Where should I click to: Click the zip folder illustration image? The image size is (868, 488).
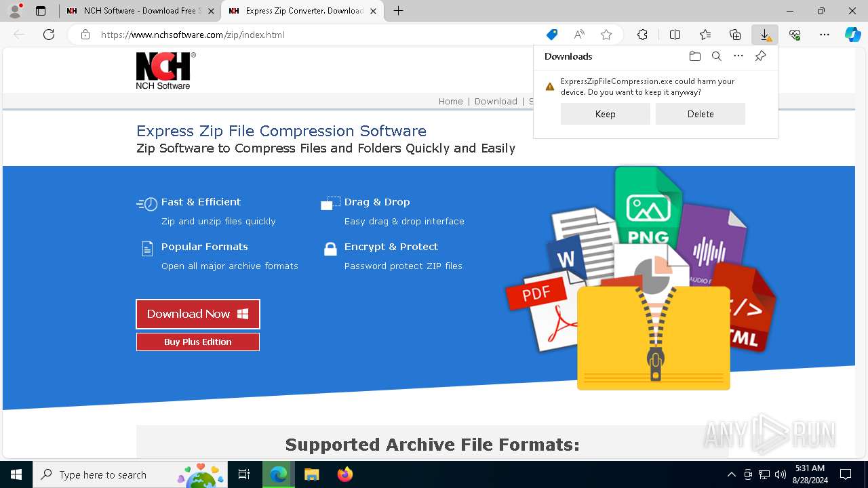(x=642, y=278)
